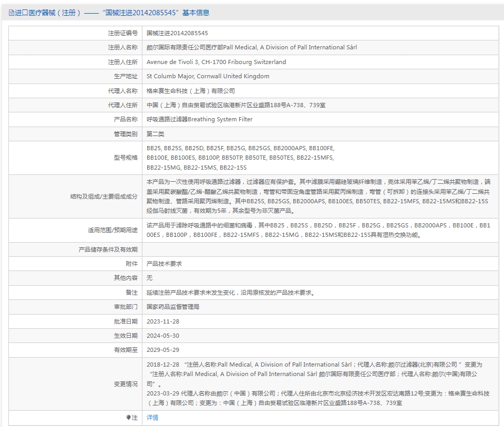This screenshot has width=504, height=427.
Task: Select expiry date 2029-05-29
Action: (x=163, y=350)
